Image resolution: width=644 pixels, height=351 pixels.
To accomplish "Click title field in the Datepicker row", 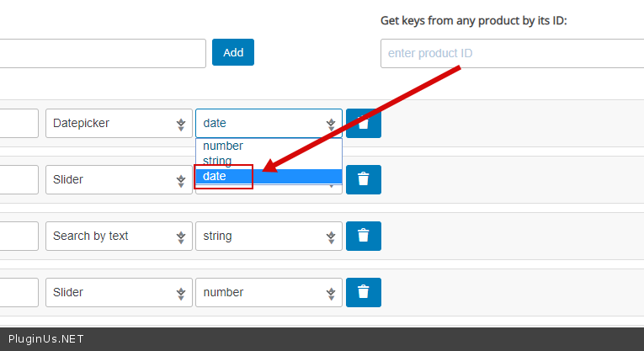I will pyautogui.click(x=19, y=123).
